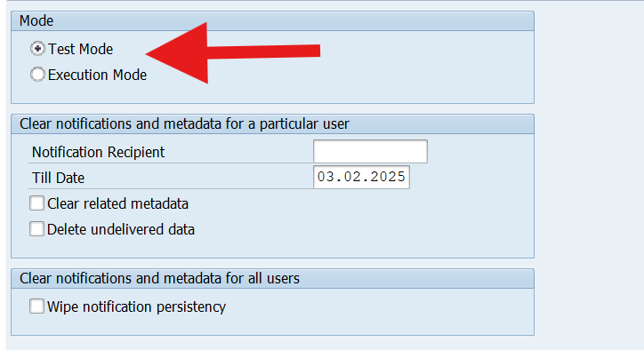Click the Delete undelivered data label text
644x350 pixels.
click(121, 230)
